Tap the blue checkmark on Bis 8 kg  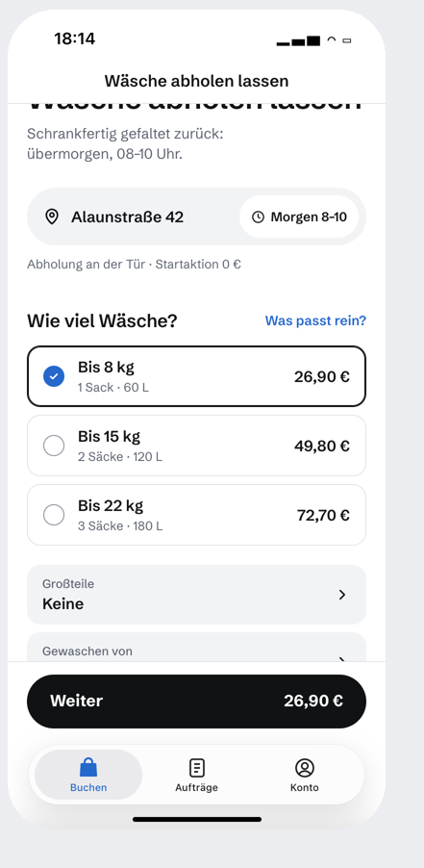click(54, 376)
